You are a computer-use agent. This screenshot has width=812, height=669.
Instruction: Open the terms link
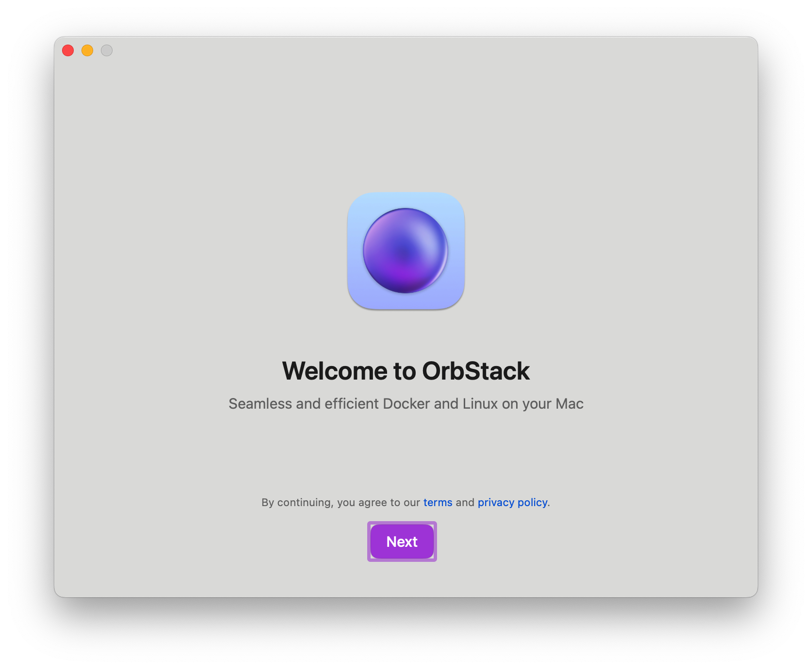click(438, 502)
